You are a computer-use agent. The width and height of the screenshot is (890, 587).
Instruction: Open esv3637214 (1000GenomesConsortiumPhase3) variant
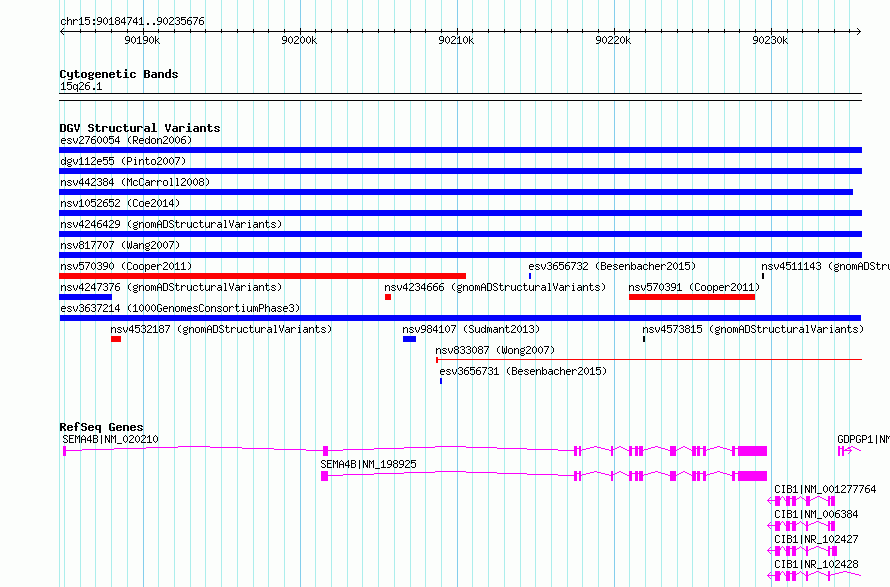point(460,318)
